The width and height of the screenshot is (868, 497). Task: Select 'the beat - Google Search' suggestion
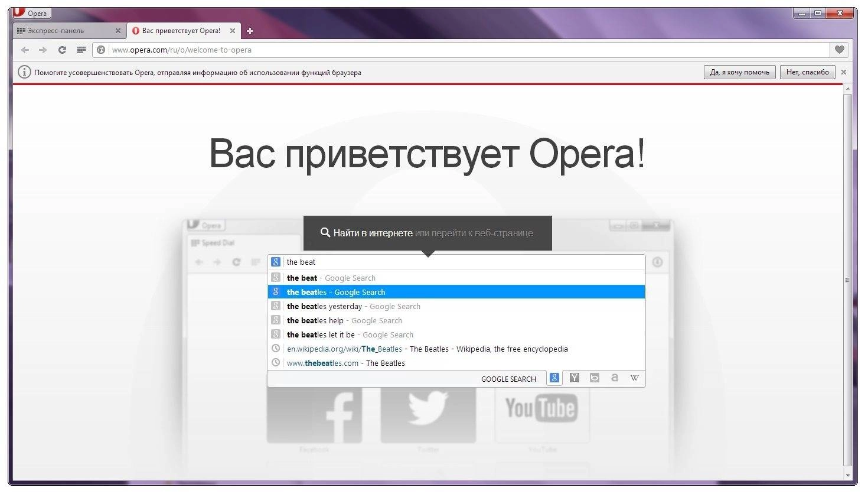click(x=456, y=278)
